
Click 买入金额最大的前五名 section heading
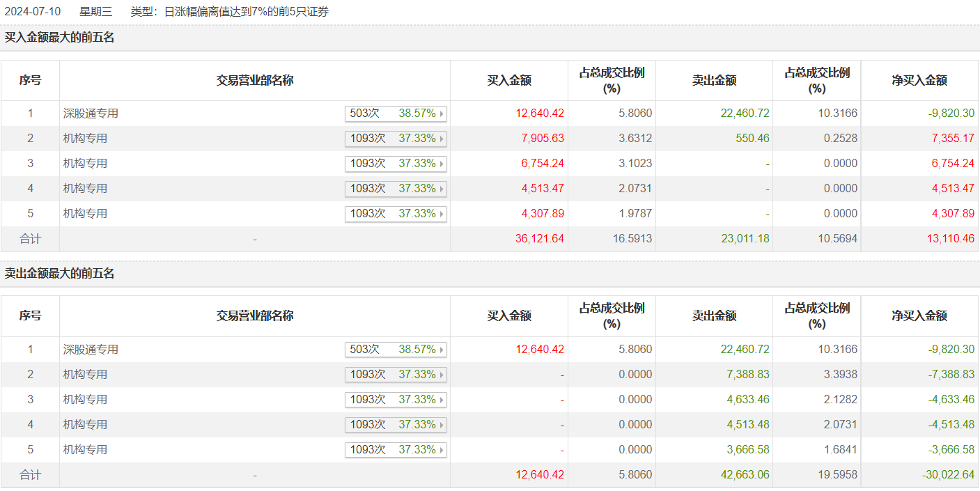60,38
